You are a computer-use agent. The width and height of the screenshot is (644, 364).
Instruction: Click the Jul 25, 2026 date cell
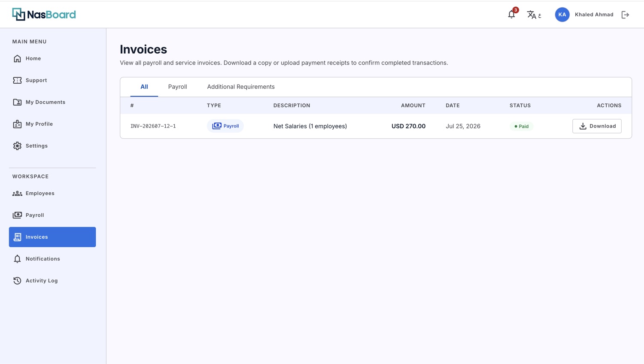[463, 126]
